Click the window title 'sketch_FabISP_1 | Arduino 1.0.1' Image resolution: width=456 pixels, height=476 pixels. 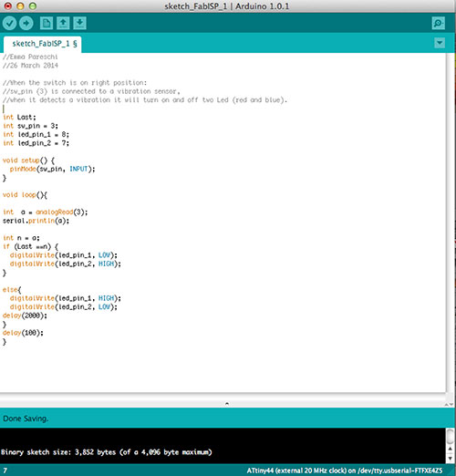[227, 6]
